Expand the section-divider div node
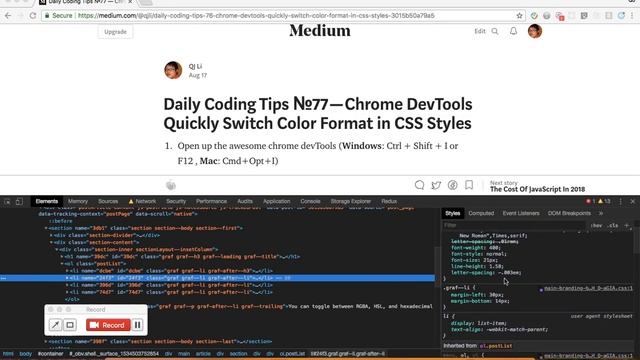 point(51,235)
